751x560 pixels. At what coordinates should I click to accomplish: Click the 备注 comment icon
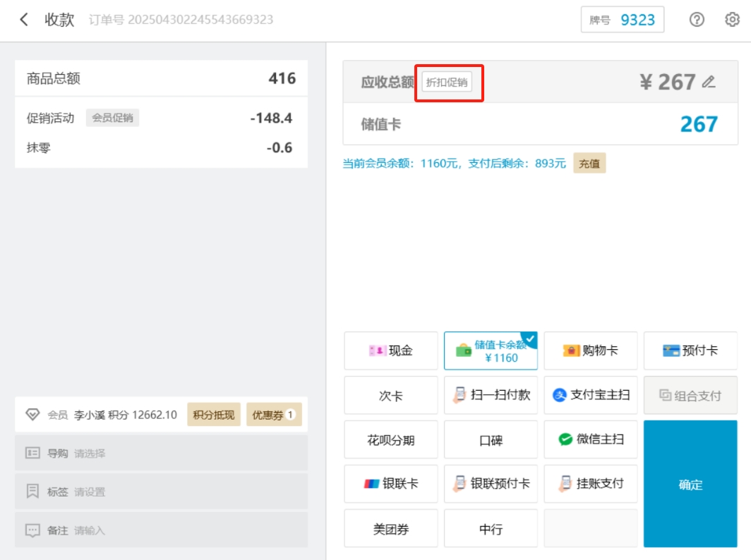coord(32,530)
